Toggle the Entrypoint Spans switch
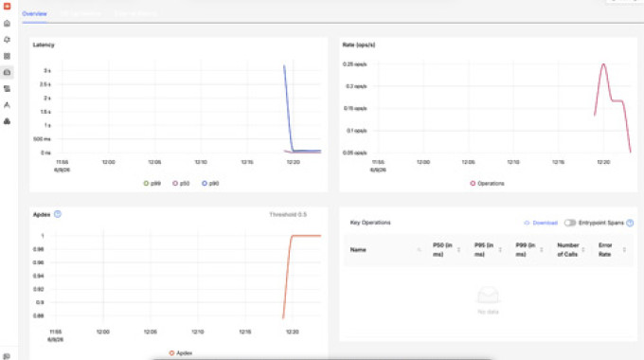The width and height of the screenshot is (644, 360). [570, 223]
